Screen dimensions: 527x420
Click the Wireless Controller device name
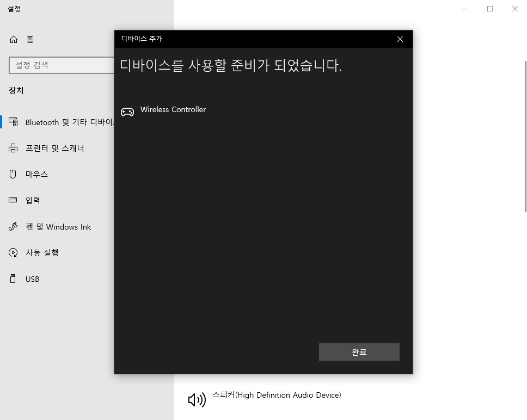173,109
